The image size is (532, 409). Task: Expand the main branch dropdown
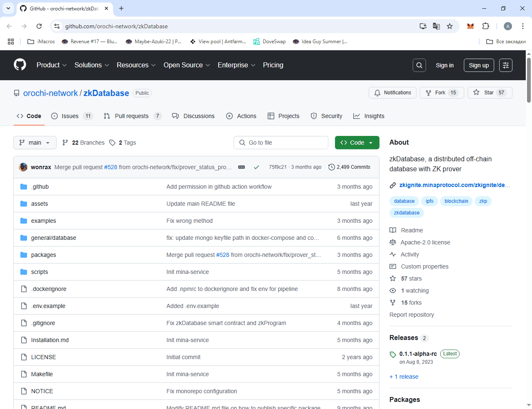(34, 143)
